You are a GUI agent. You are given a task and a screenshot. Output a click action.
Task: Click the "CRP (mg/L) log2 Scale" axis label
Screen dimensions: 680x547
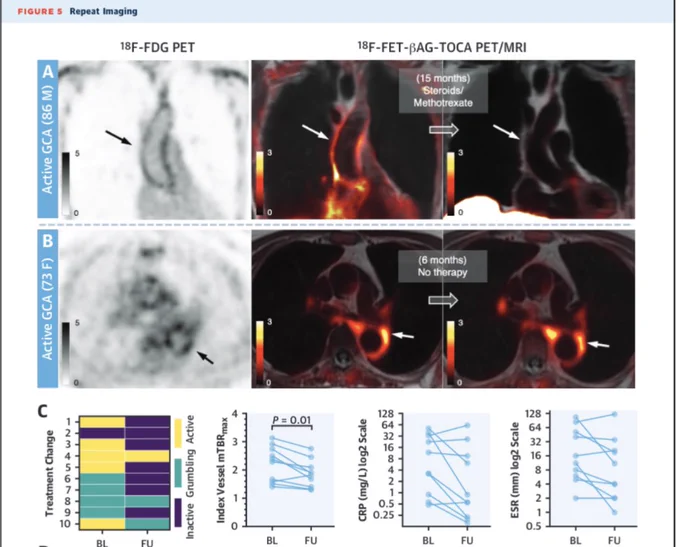(x=363, y=469)
